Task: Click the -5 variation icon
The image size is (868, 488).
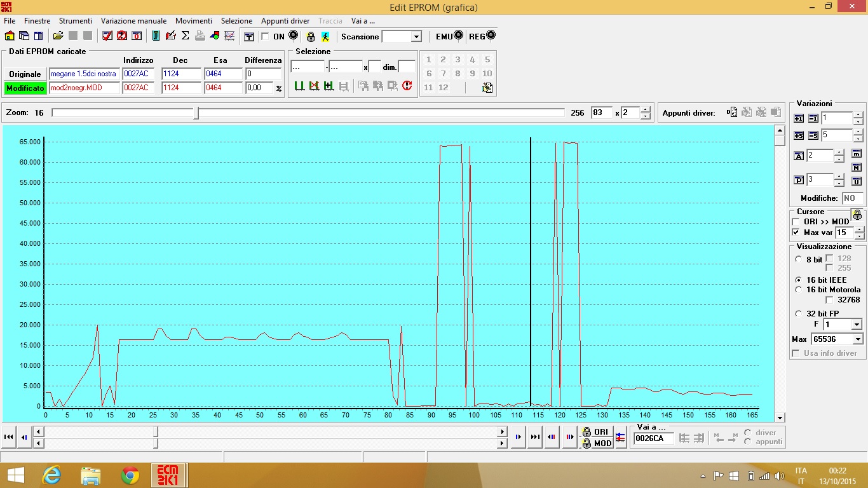Action: pyautogui.click(x=813, y=136)
